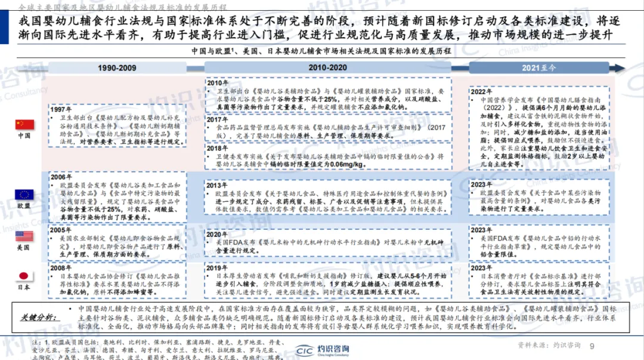Click the China flag icon
Screen dimensions: 644x360
(x=24, y=124)
